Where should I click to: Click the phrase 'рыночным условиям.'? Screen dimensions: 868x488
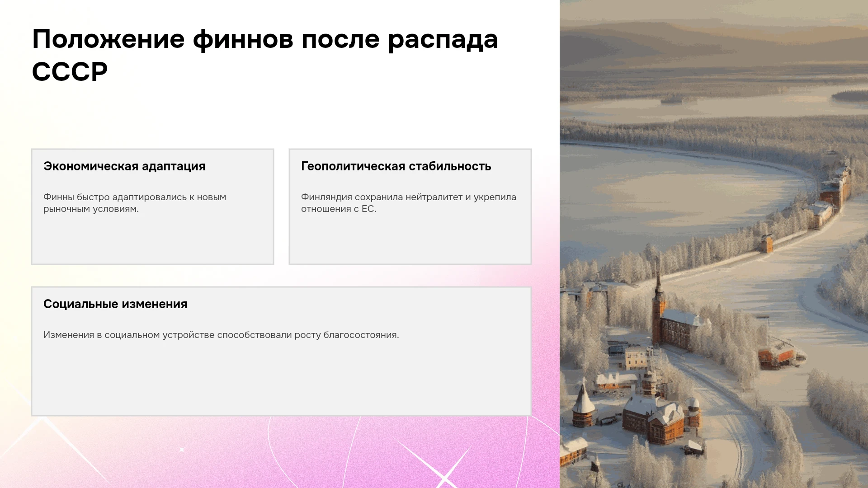(91, 209)
